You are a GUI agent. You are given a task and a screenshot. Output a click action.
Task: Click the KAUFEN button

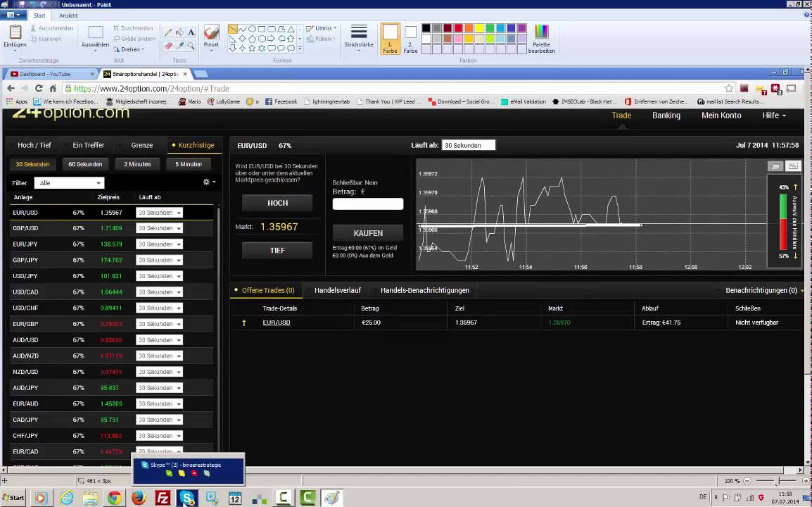[x=368, y=233]
